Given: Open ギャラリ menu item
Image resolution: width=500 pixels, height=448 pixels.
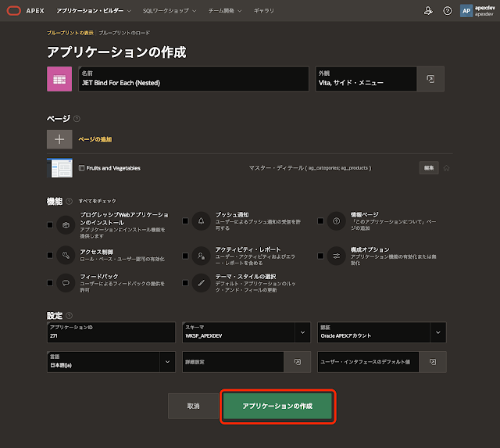Looking at the screenshot, I should (264, 11).
